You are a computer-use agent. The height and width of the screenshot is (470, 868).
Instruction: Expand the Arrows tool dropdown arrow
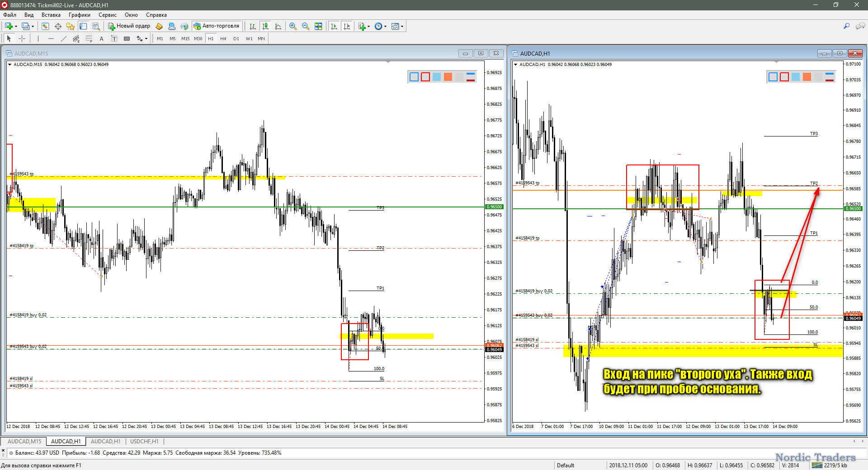pyautogui.click(x=146, y=39)
